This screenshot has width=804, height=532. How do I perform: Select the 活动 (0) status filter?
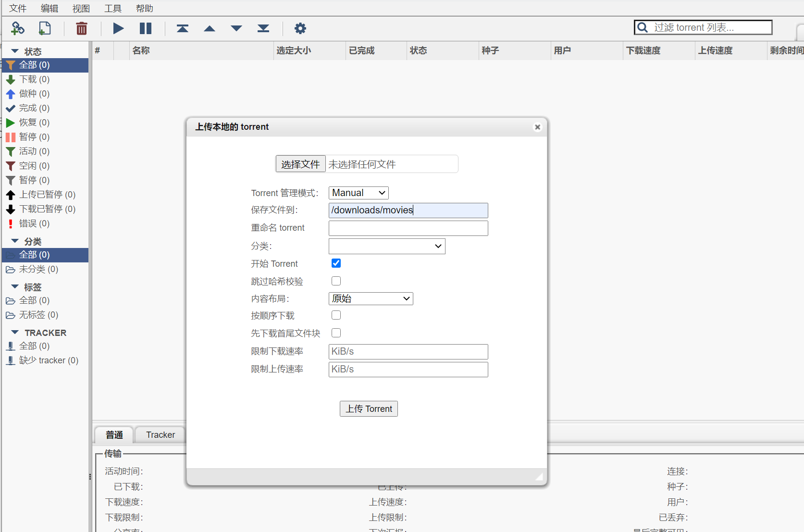click(45, 151)
